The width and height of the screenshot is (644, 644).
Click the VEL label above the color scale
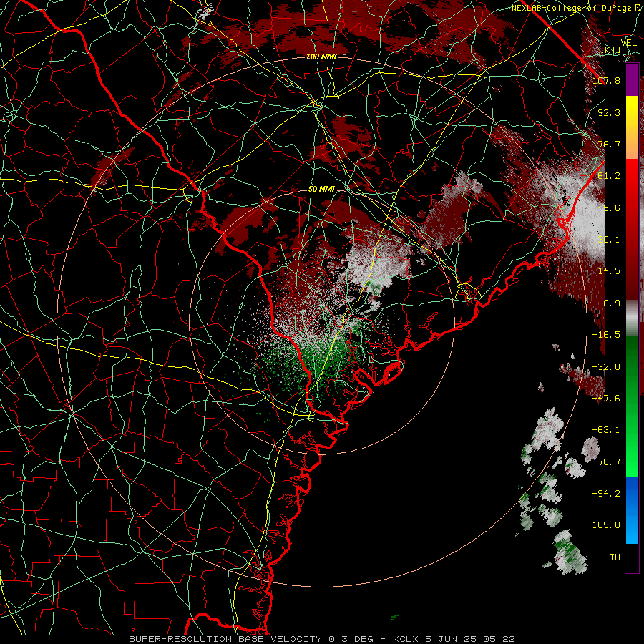628,43
